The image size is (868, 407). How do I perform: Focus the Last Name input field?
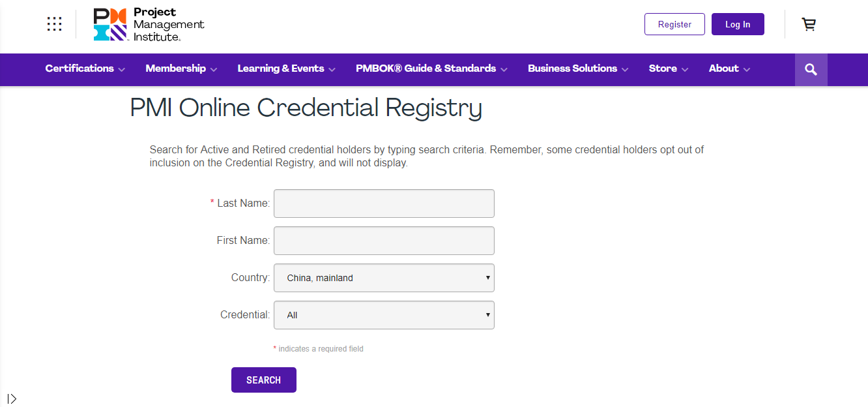[x=384, y=203]
